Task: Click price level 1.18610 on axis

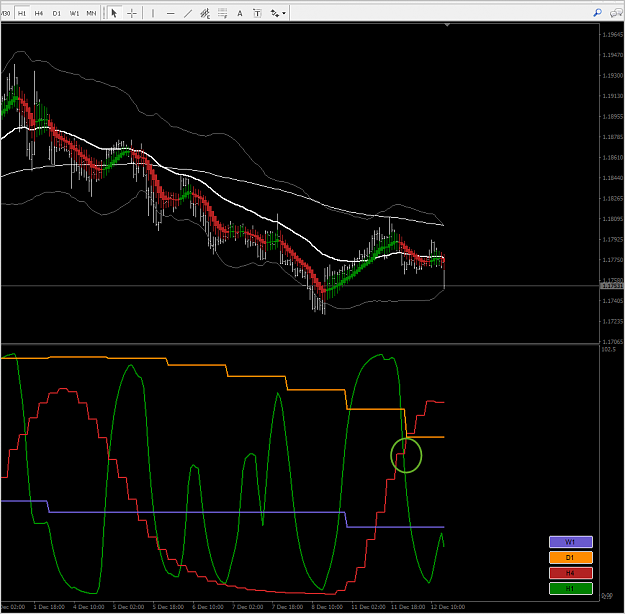Action: tap(612, 157)
